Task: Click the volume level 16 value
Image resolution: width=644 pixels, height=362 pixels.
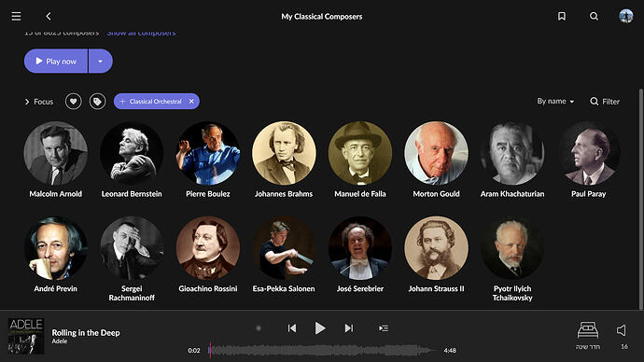Action: tap(624, 347)
